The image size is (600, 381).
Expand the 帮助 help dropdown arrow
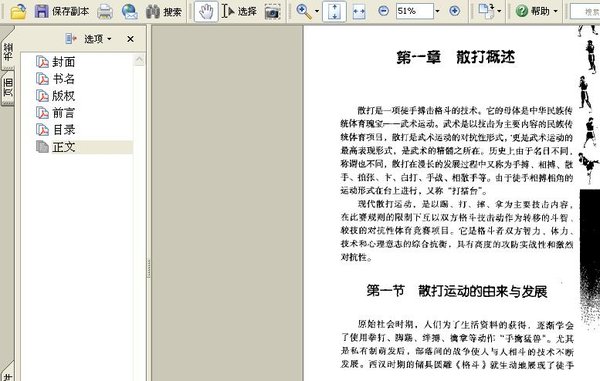click(x=556, y=11)
